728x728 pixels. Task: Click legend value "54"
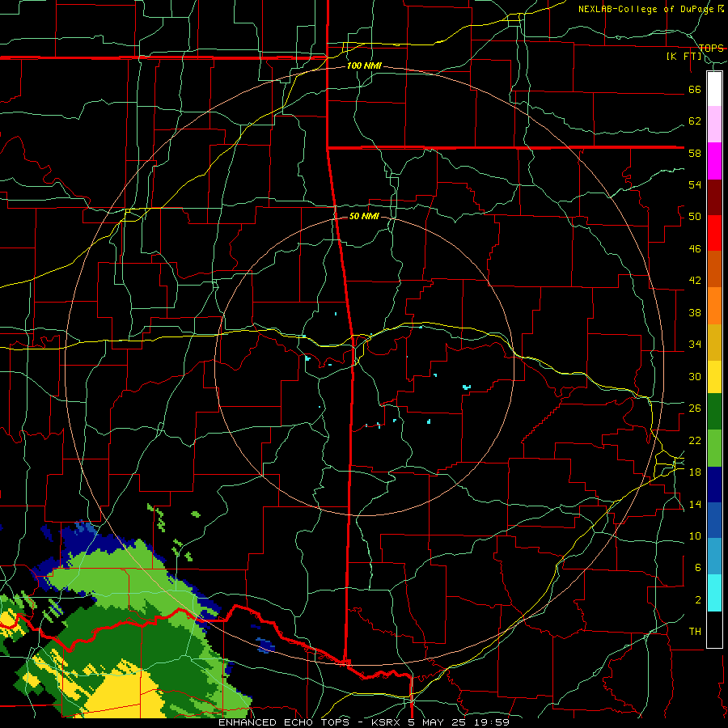695,184
